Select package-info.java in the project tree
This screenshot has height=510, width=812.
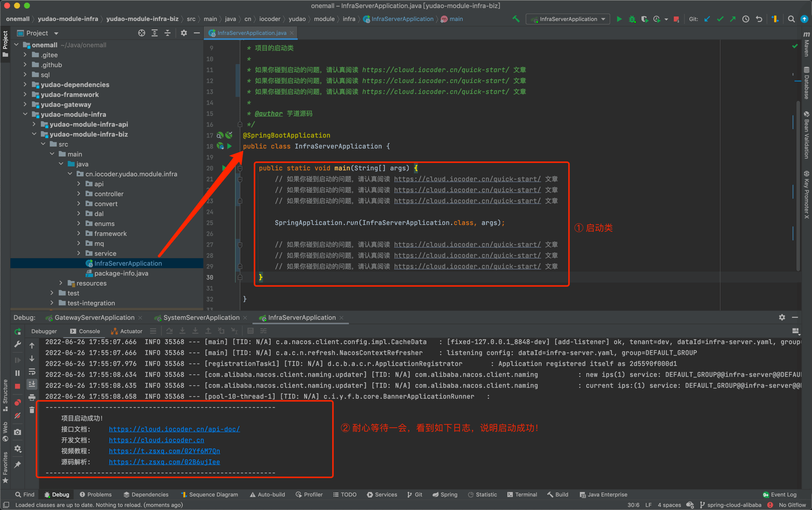(121, 274)
